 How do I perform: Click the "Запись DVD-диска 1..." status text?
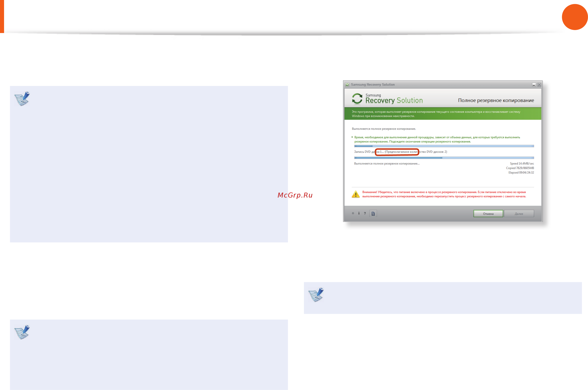coord(401,152)
